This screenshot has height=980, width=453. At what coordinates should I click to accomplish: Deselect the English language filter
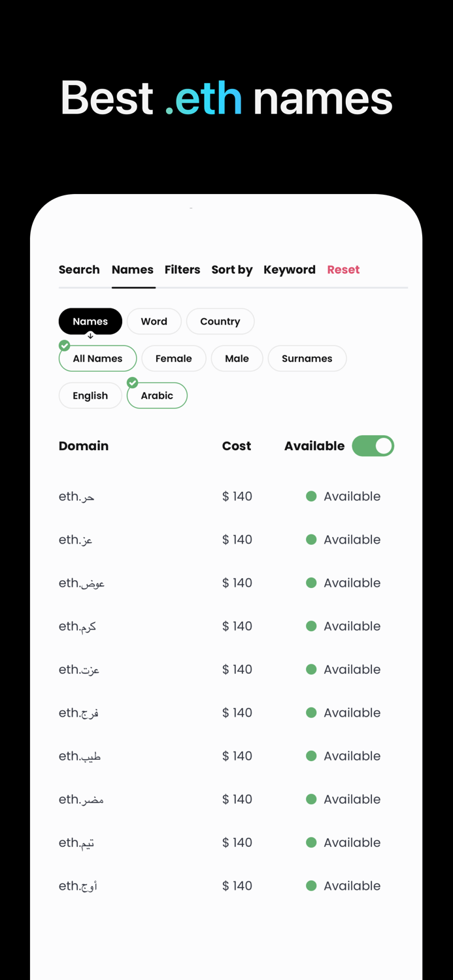tap(90, 395)
